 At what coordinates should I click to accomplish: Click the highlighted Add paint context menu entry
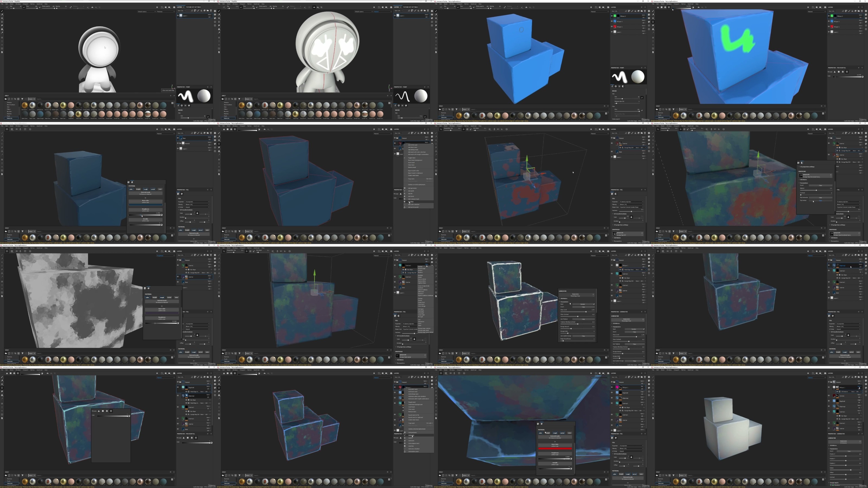point(419,435)
